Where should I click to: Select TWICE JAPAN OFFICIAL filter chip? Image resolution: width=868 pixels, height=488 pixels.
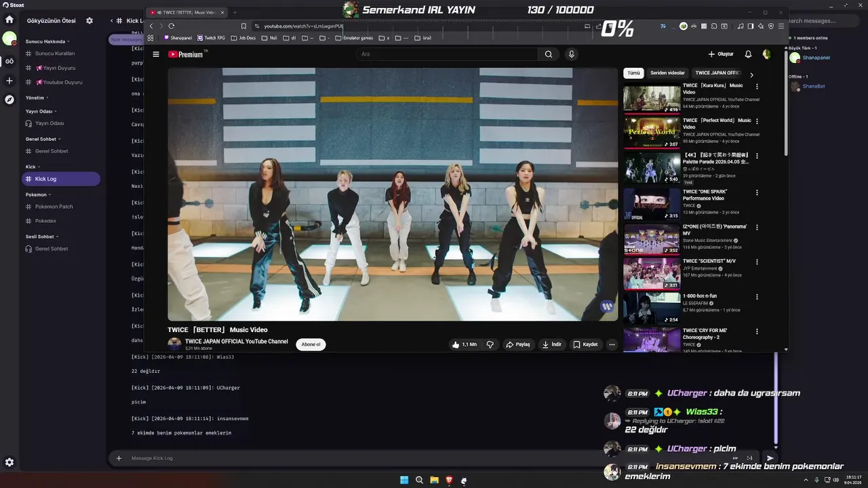tap(717, 73)
